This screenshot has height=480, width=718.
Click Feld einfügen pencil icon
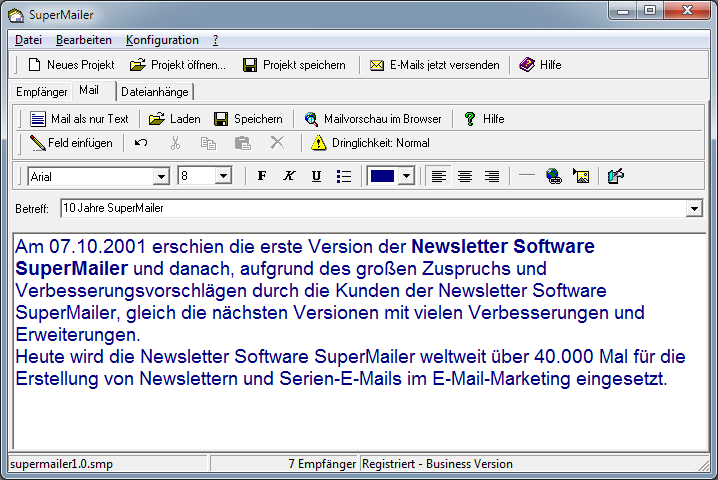point(37,143)
